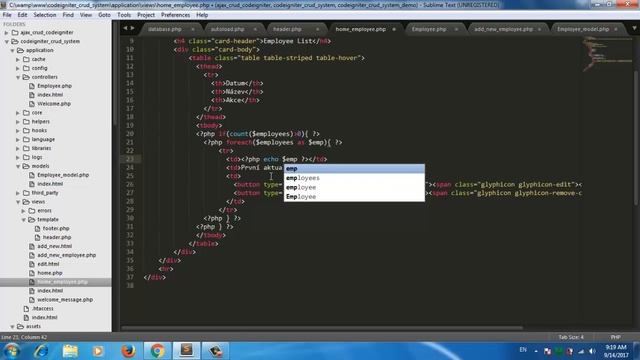Close the header.php tab

coord(318,29)
